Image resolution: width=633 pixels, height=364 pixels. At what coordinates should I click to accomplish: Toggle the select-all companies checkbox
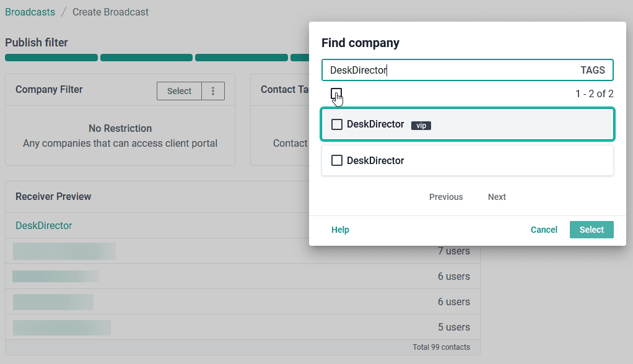point(336,93)
